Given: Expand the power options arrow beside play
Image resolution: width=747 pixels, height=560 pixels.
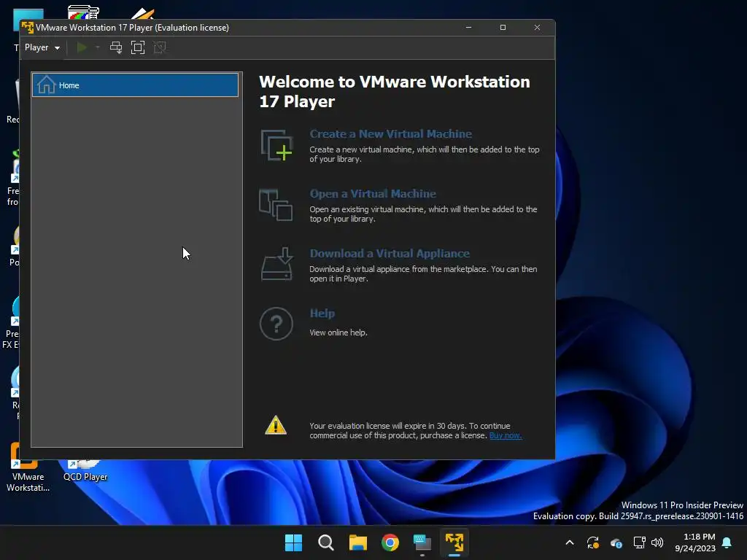Looking at the screenshot, I should point(98,47).
